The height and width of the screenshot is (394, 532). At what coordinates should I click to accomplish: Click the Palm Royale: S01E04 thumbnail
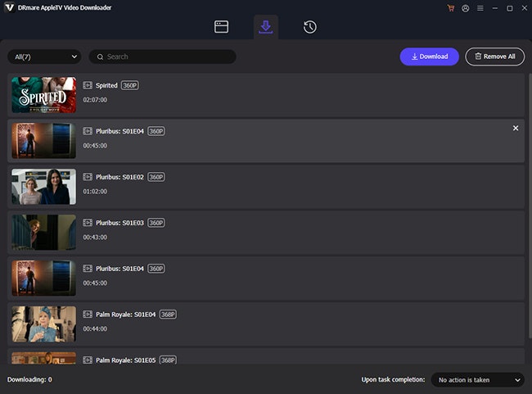[43, 324]
